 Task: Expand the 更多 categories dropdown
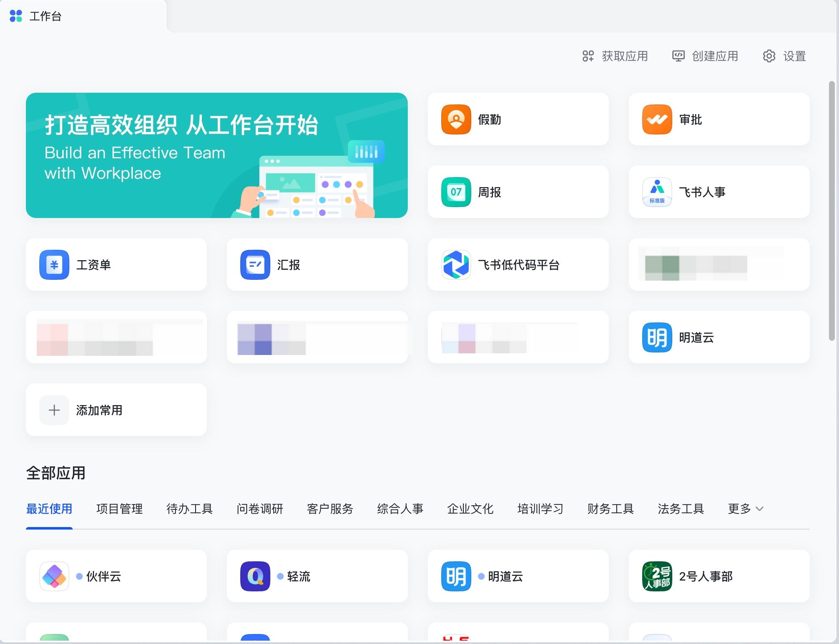745,509
